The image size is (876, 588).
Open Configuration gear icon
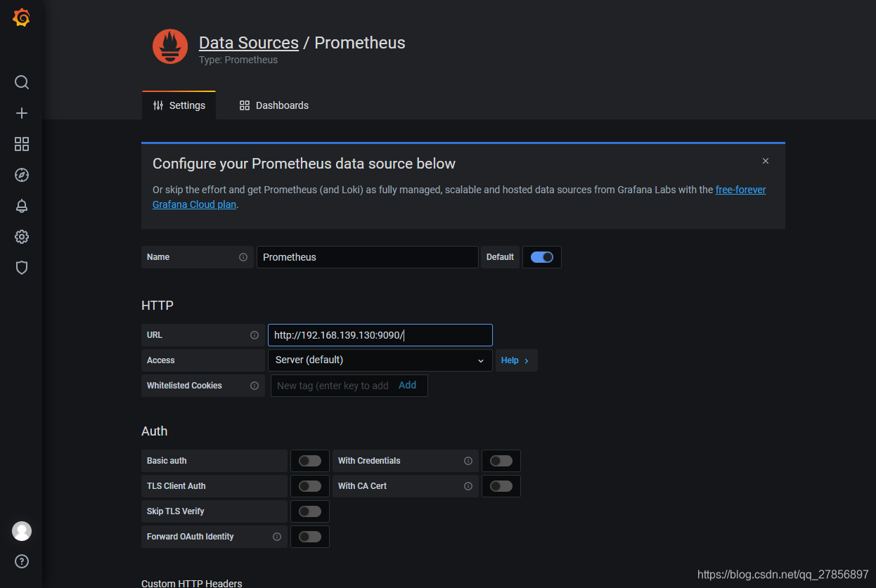pyautogui.click(x=22, y=237)
